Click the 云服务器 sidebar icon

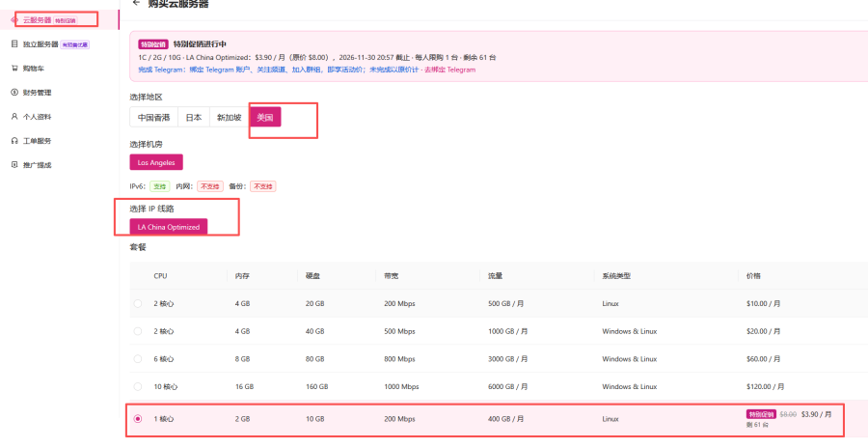(x=14, y=20)
